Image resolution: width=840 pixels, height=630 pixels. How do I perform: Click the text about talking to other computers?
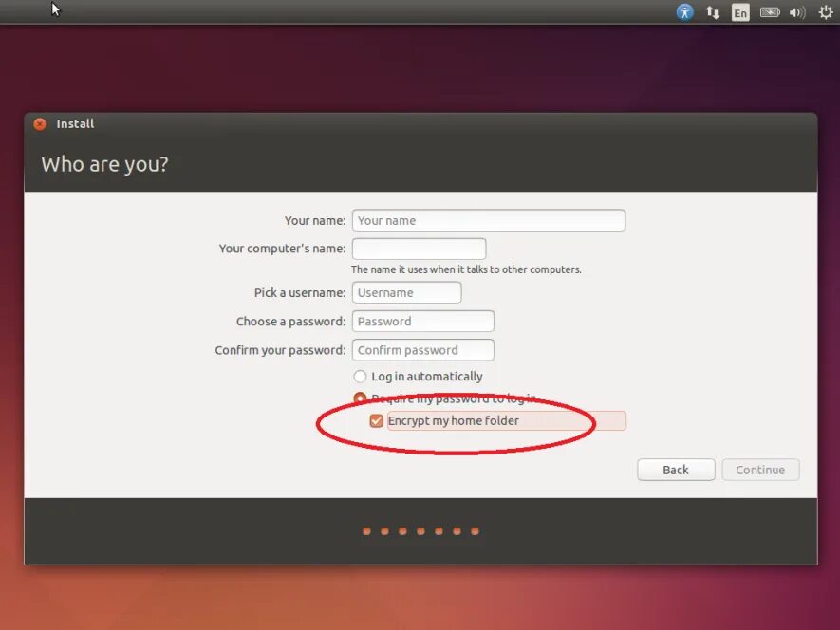tap(466, 269)
